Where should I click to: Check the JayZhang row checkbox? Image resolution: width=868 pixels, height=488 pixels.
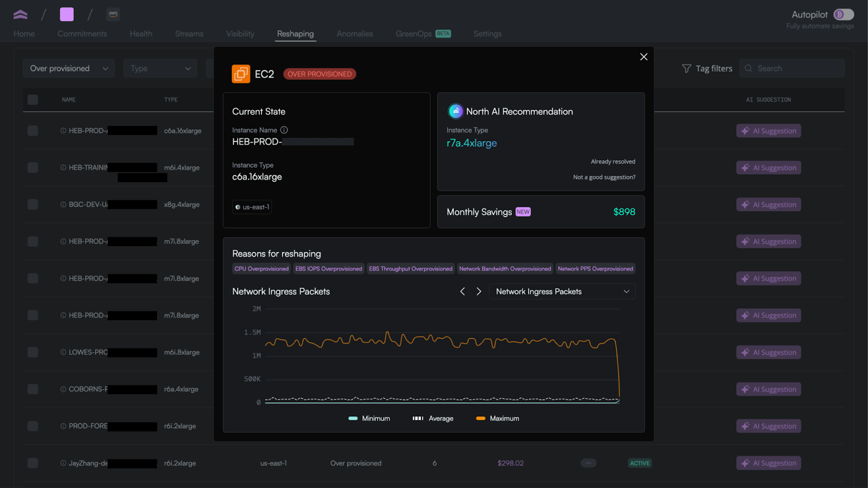coord(33,463)
